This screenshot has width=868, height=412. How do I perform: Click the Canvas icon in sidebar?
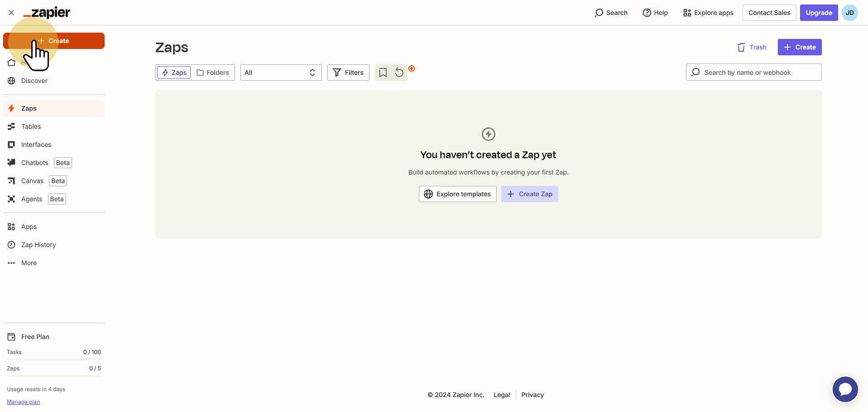[11, 181]
